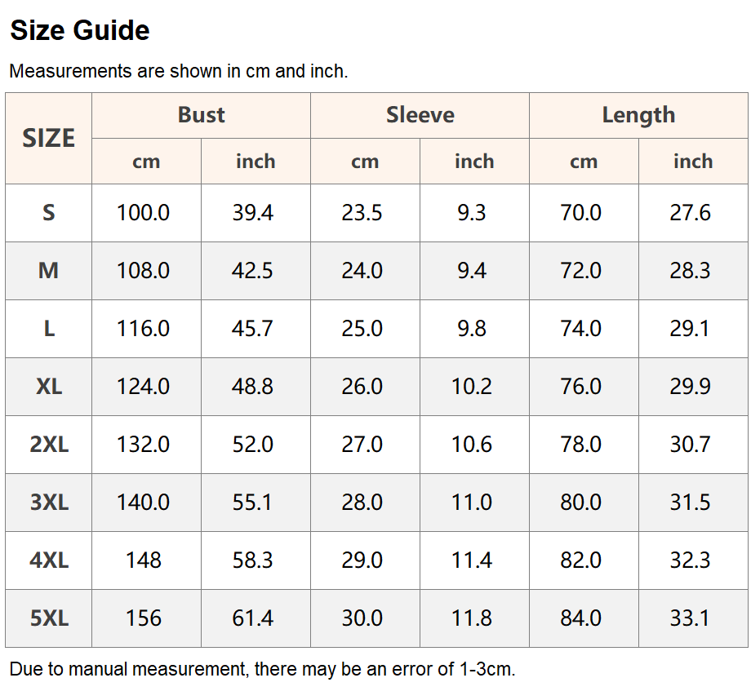The image size is (751, 700).
Task: Select the 3XL size row label
Action: click(x=48, y=503)
